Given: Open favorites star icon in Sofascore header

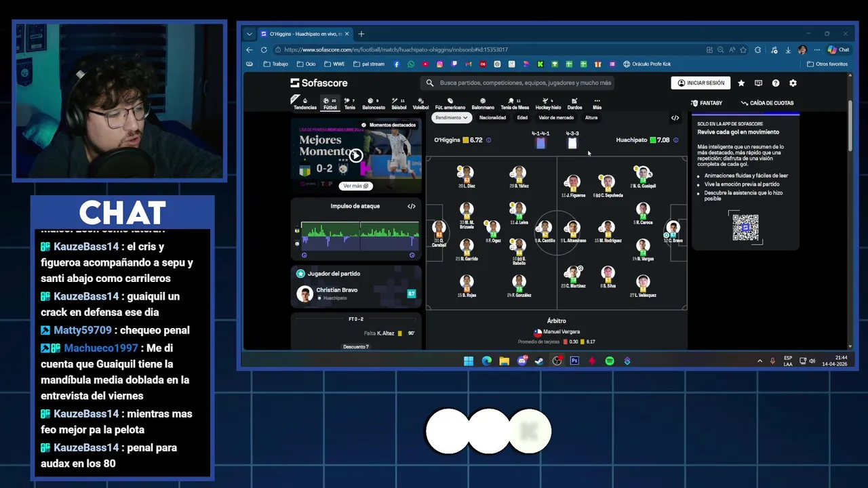Looking at the screenshot, I should (x=741, y=83).
